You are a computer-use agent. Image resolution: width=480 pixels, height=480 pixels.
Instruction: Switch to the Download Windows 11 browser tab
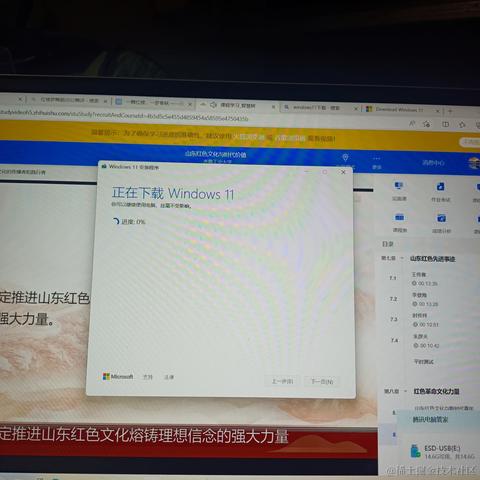click(x=403, y=109)
